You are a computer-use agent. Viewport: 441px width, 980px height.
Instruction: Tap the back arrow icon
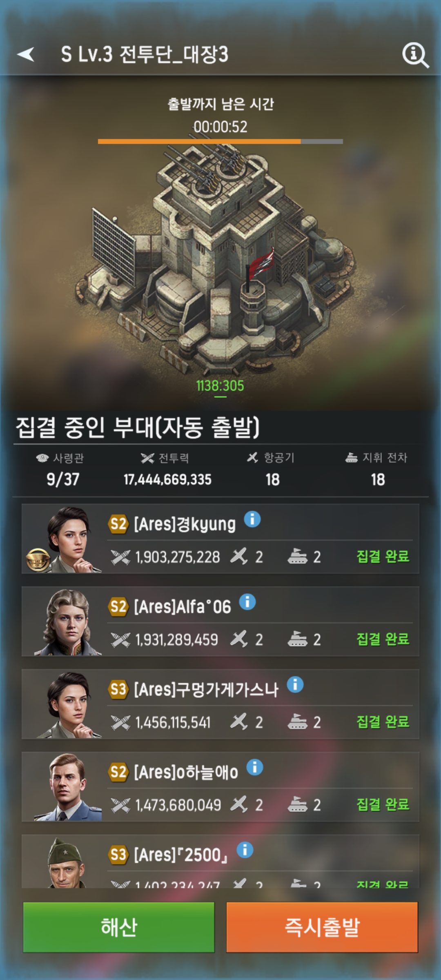26,54
